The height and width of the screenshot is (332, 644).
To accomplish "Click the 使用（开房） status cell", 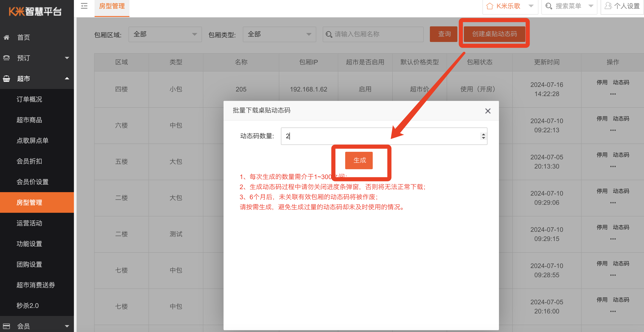I will [x=479, y=89].
